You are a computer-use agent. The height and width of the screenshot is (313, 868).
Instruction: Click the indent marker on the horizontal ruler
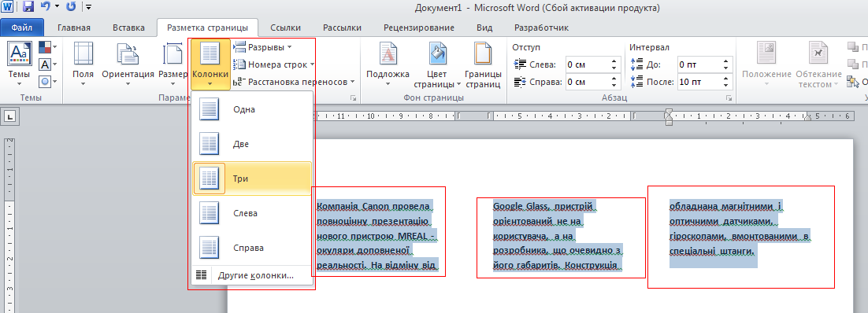669,116
